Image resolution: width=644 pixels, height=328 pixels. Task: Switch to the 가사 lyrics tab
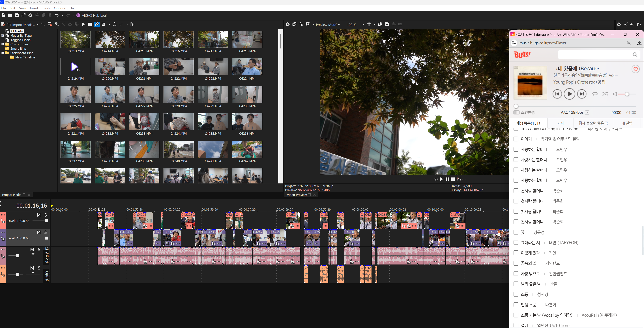click(560, 123)
